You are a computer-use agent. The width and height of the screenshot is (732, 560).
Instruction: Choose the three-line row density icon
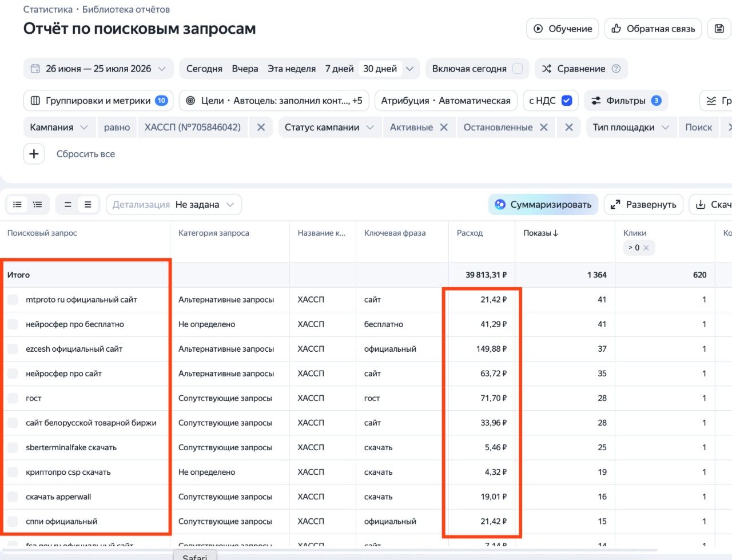point(87,204)
